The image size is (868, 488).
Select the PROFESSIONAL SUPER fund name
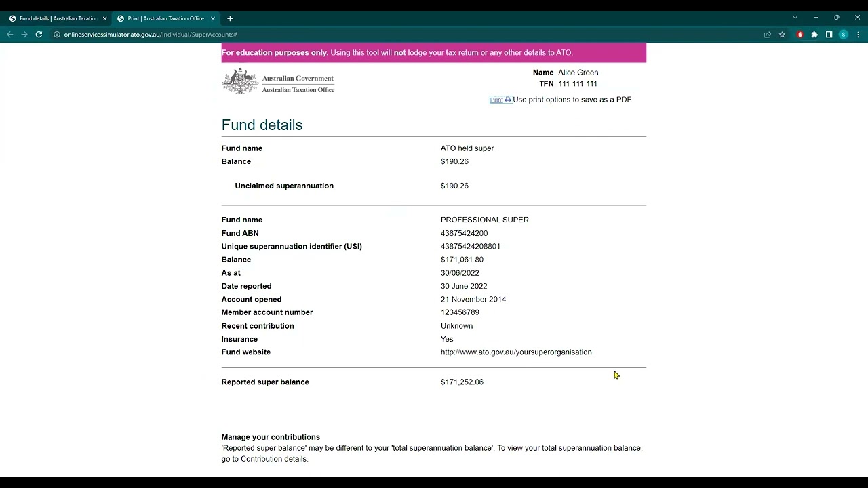tap(485, 220)
